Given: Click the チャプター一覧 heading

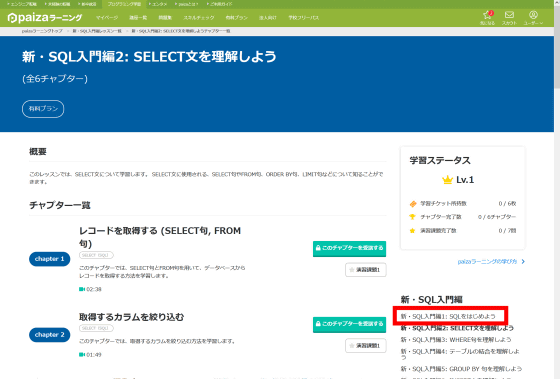Looking at the screenshot, I should coord(60,205).
